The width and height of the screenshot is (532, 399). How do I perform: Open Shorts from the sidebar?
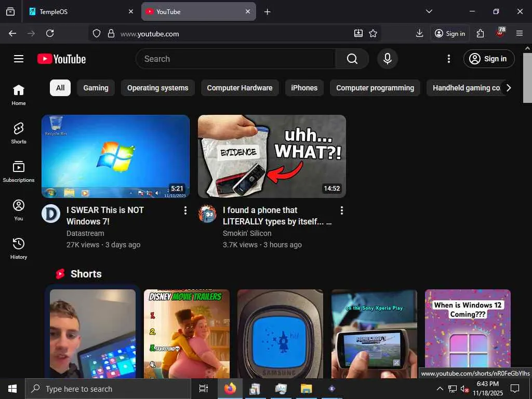click(19, 134)
